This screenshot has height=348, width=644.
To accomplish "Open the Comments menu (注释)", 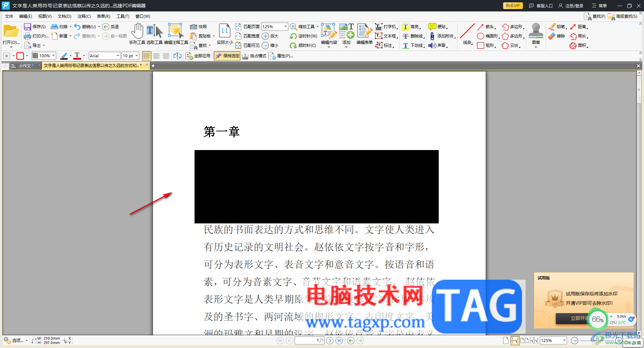I will (x=84, y=16).
